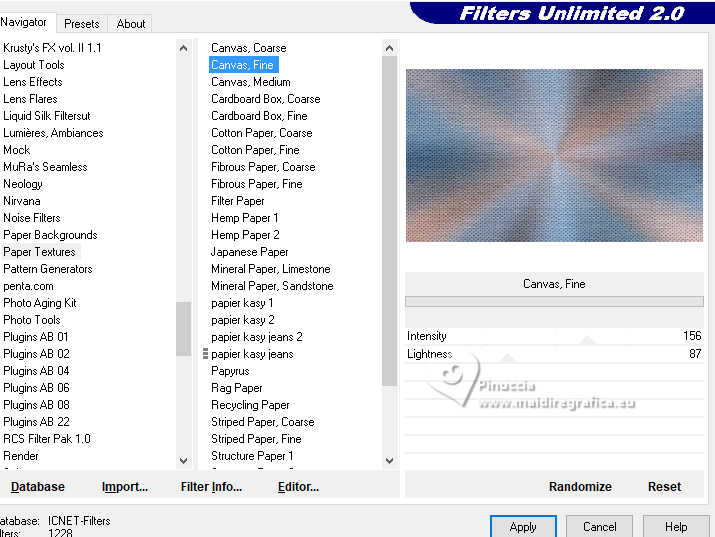
Task: Select the Navigator tab
Action: [23, 22]
